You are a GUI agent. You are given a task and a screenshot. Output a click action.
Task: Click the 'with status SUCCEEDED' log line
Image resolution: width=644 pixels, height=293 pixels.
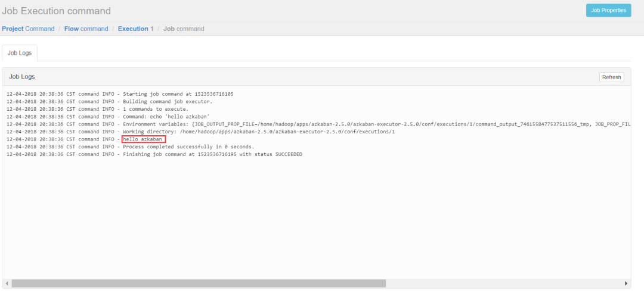point(154,154)
